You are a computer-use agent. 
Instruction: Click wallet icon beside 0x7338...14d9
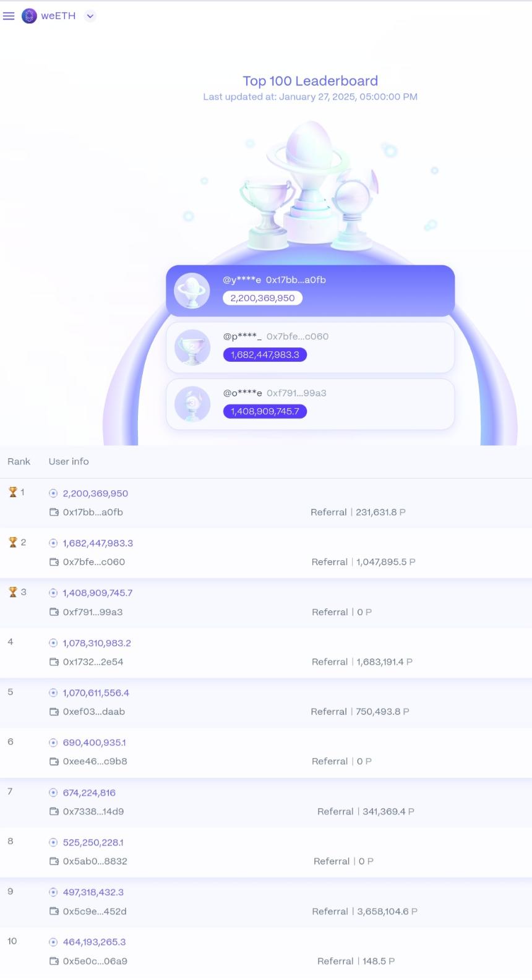tap(54, 811)
